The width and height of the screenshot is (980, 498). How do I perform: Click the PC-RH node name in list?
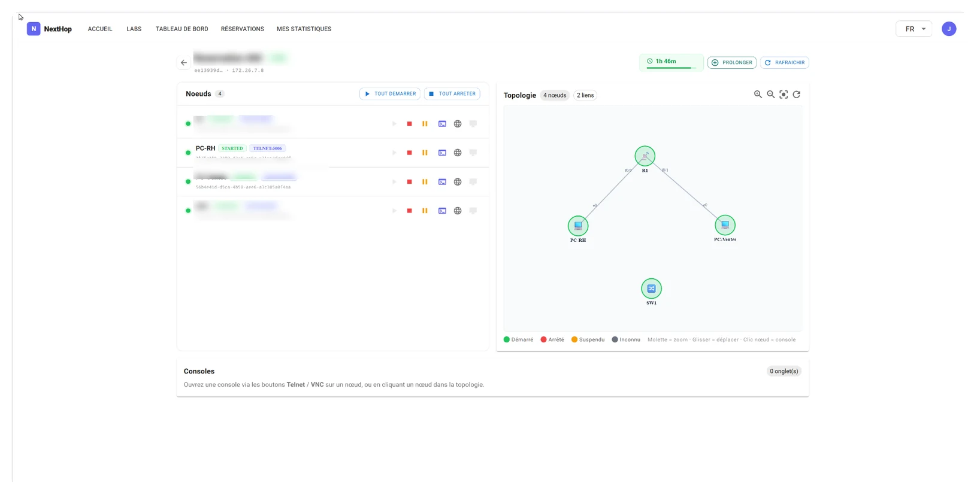coord(205,148)
